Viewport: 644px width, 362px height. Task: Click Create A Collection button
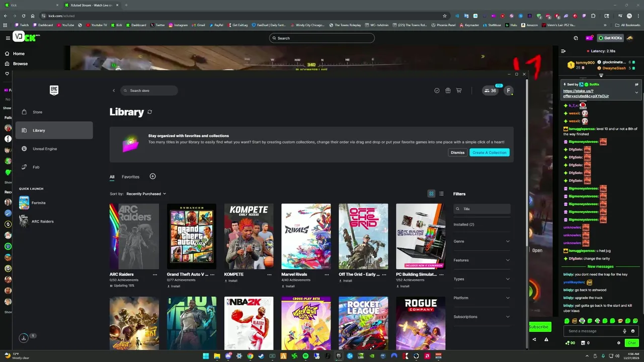pos(490,152)
